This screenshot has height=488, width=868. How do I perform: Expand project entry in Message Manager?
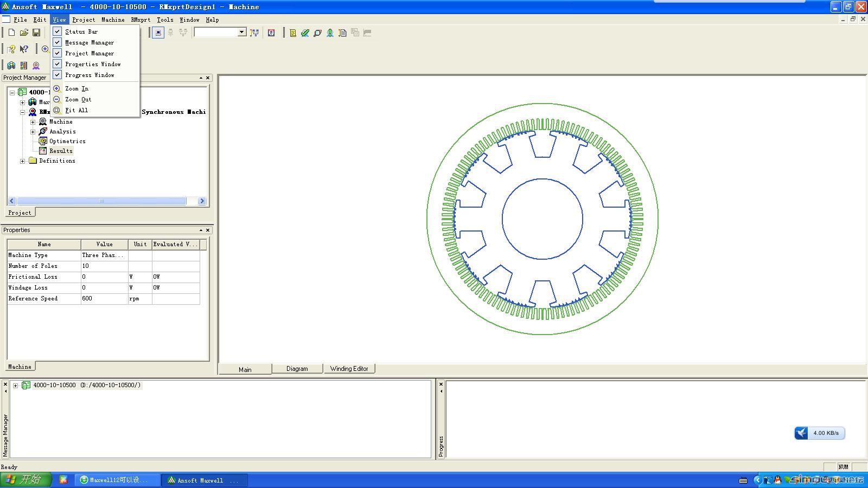[x=16, y=386]
